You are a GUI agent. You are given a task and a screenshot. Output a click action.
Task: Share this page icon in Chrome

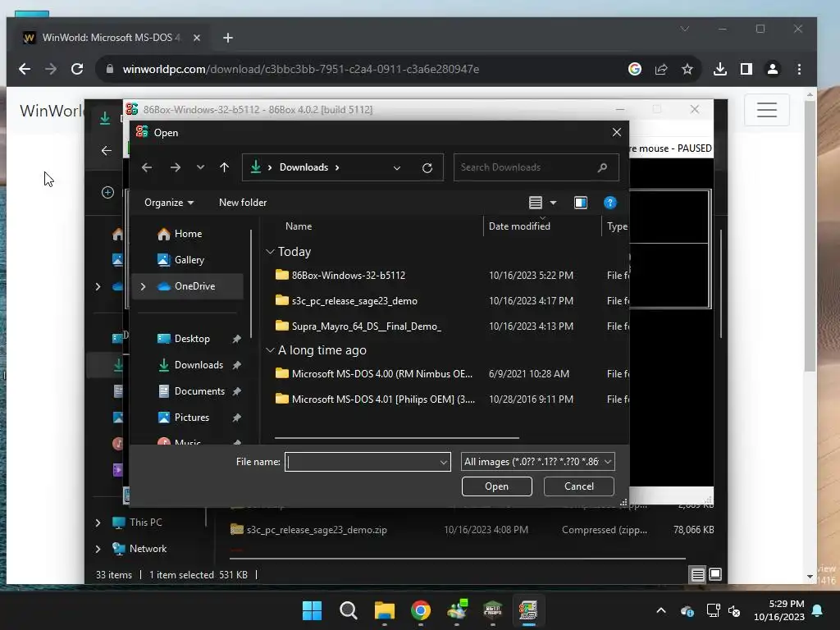(x=661, y=69)
